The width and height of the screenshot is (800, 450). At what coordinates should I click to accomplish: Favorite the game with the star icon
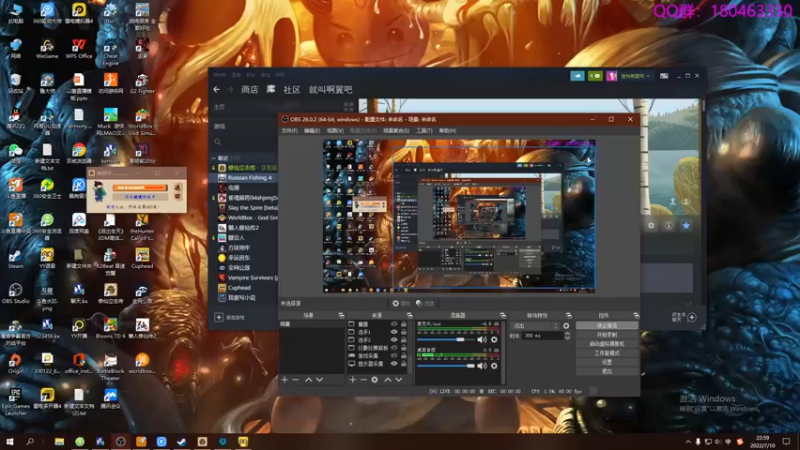coord(686,225)
